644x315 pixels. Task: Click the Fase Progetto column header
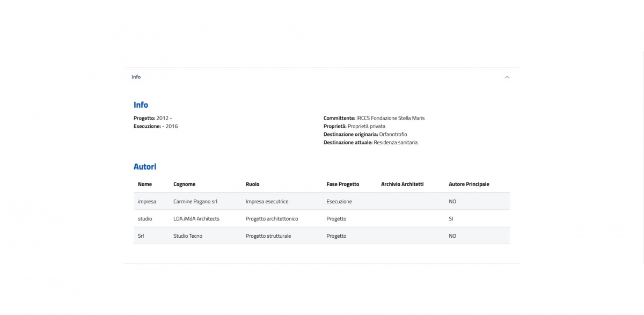tap(342, 184)
